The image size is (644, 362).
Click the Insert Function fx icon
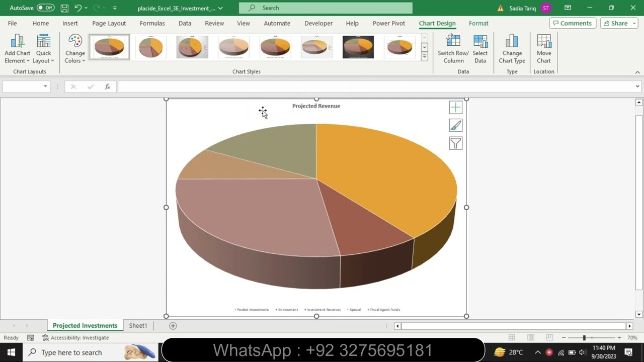coord(107,86)
